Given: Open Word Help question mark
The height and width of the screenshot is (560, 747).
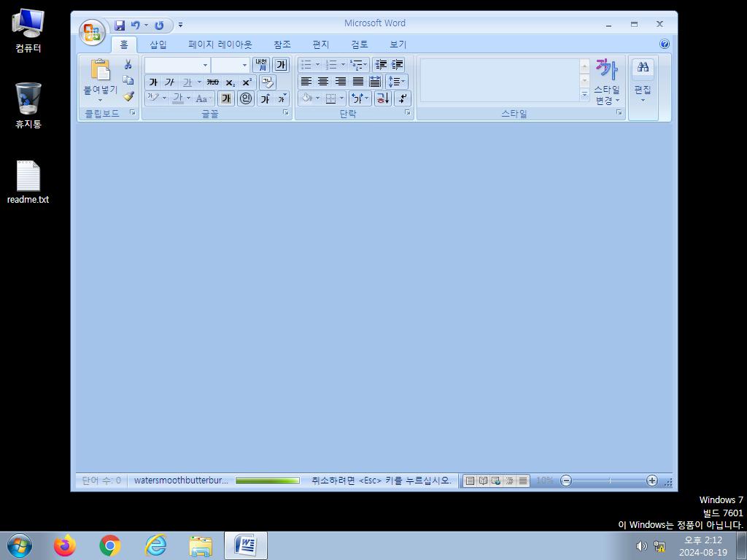Looking at the screenshot, I should coord(664,44).
